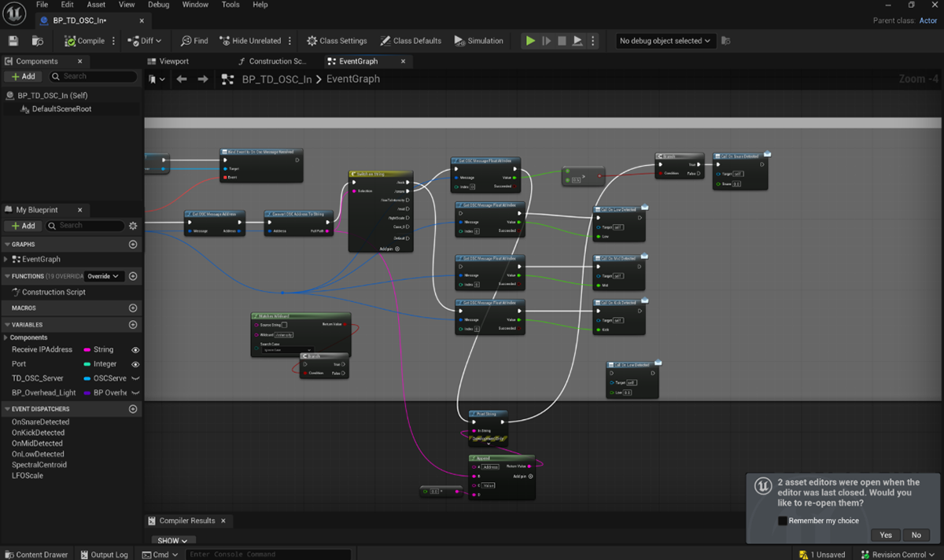The image size is (944, 560).
Task: Click Add button in My Blueprint panel
Action: pyautogui.click(x=24, y=226)
